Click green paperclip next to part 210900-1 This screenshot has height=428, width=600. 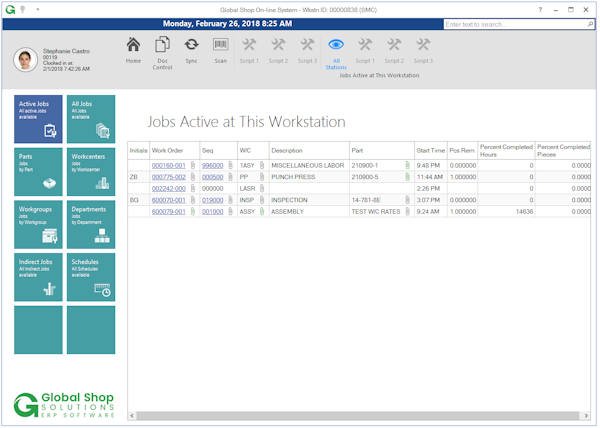point(408,165)
